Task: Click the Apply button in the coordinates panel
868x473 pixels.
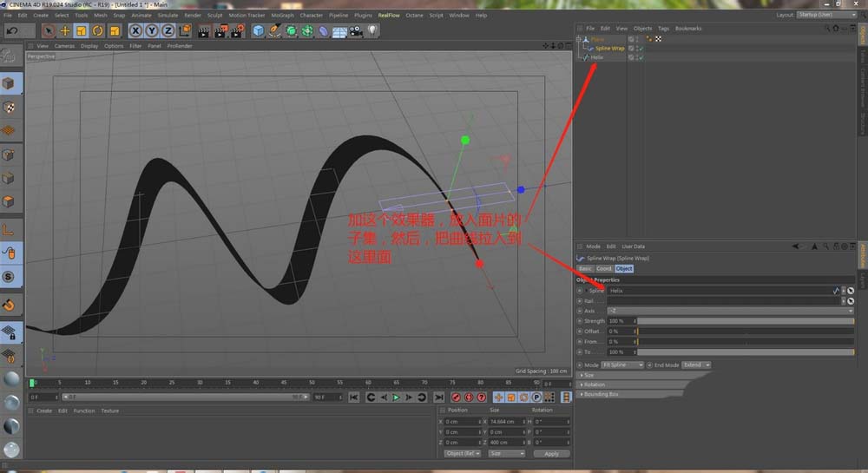Action: tap(551, 453)
